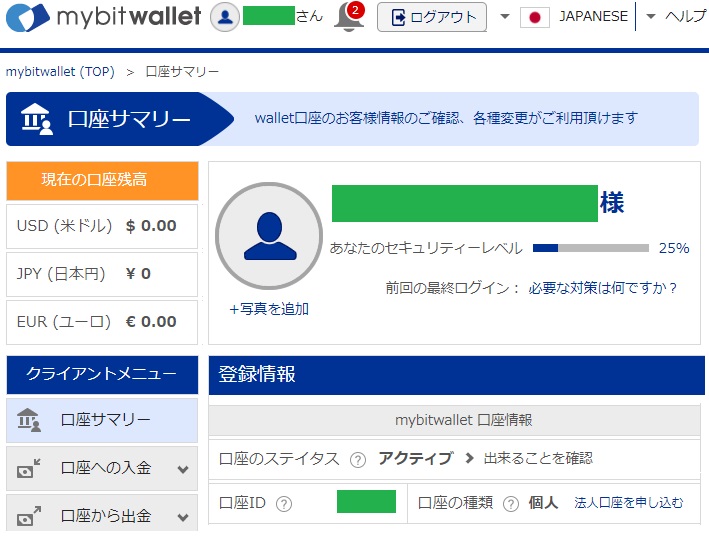Open 必要な対策は何ですか? link

click(x=602, y=288)
